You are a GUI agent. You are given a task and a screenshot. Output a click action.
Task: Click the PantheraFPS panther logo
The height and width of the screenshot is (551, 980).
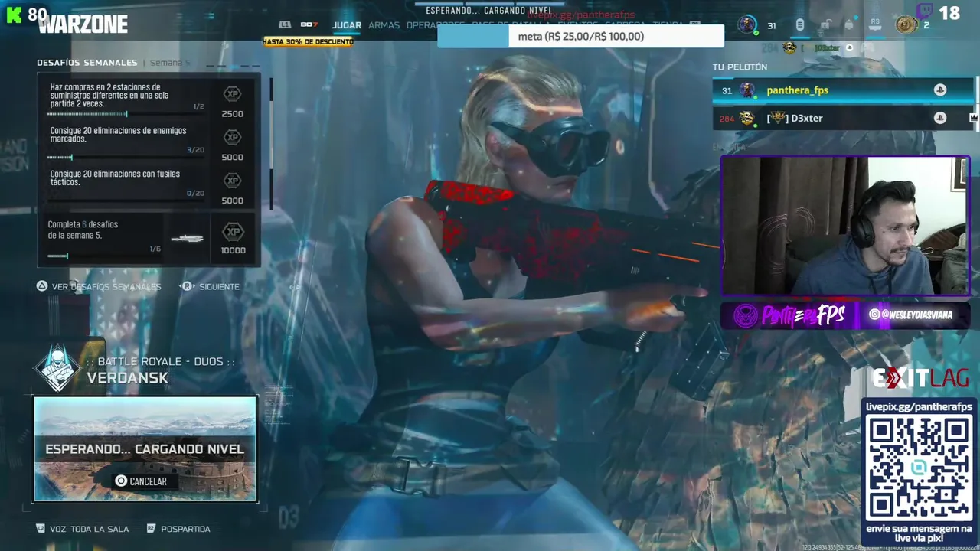tap(746, 315)
